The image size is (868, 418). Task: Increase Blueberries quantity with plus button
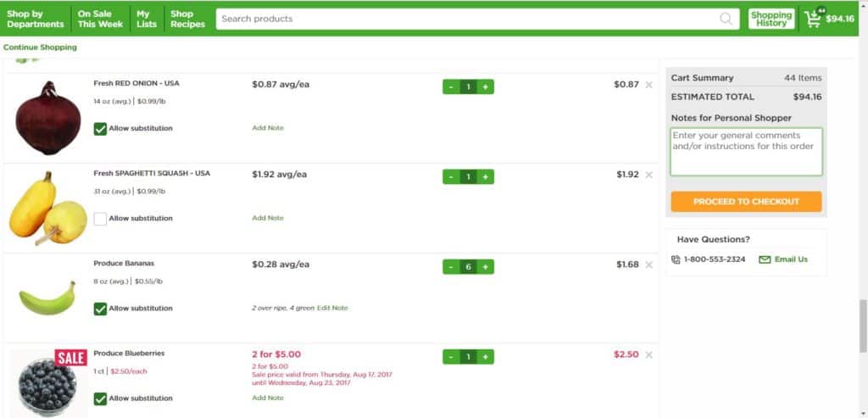486,357
